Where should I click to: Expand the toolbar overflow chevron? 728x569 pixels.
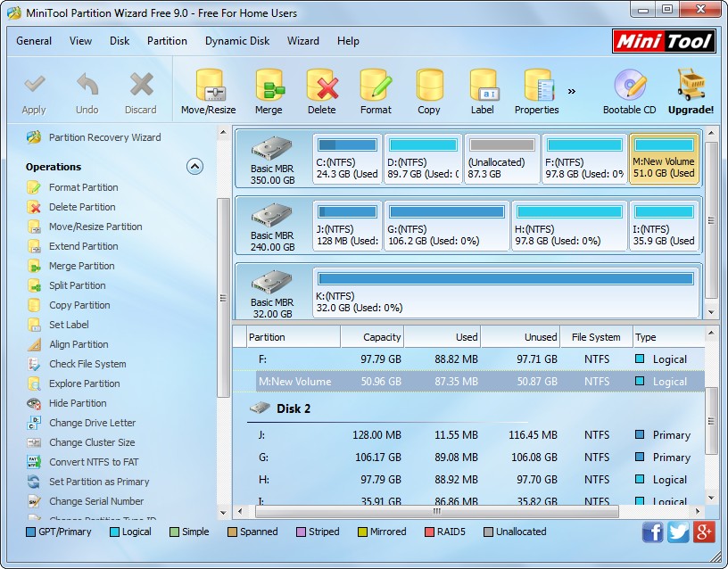click(572, 92)
